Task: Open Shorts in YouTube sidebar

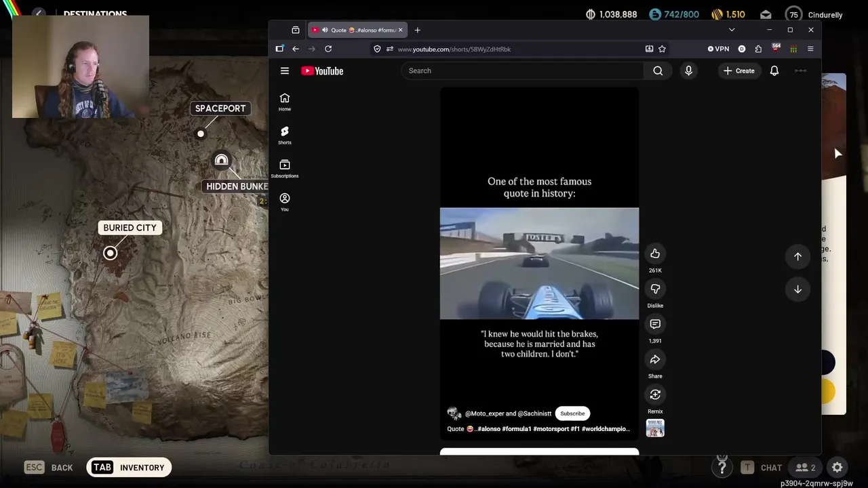Action: [x=285, y=135]
